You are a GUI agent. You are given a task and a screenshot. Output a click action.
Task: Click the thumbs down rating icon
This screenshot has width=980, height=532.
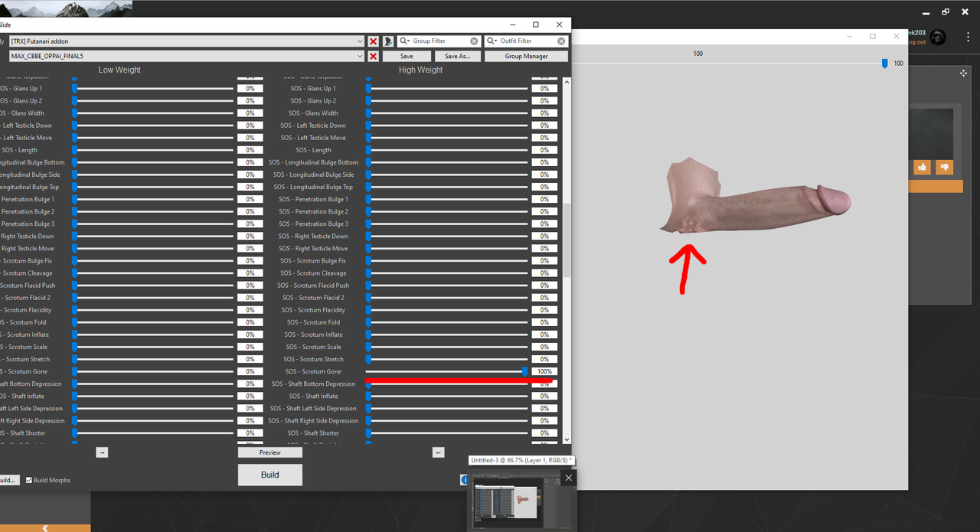point(944,167)
